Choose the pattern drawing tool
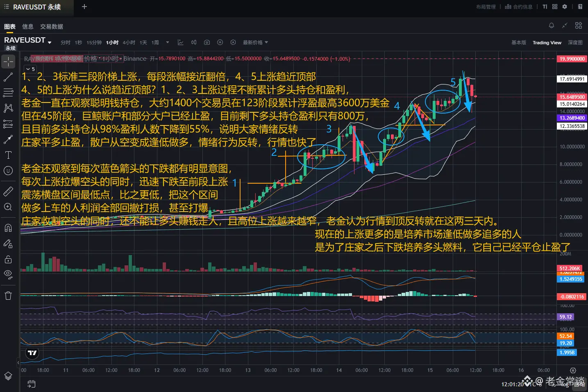This screenshot has height=392, width=588. [8, 108]
